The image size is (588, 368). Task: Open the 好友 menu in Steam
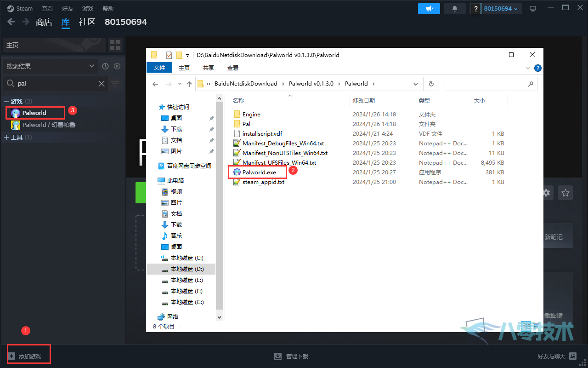tap(68, 9)
